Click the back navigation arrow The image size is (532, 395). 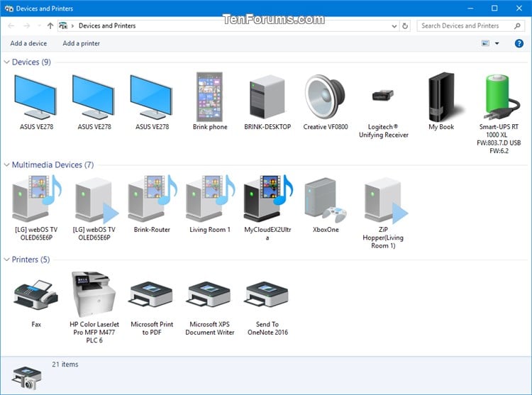[x=11, y=26]
